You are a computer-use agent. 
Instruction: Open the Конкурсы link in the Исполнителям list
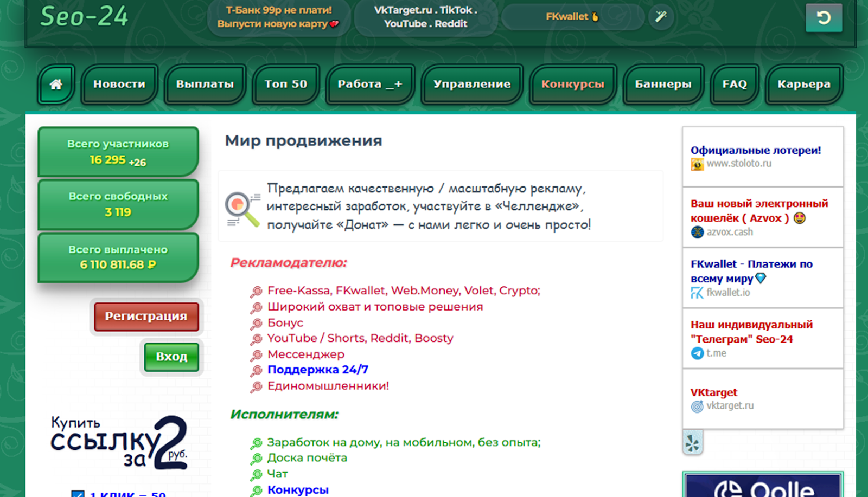pos(298,490)
